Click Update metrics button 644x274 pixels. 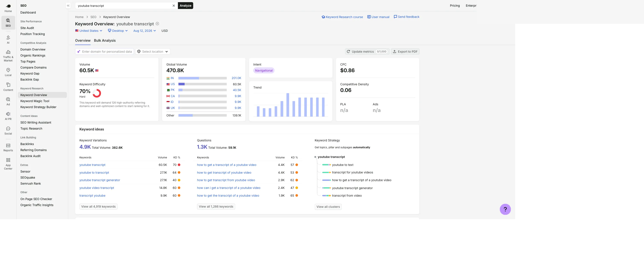[x=367, y=52]
